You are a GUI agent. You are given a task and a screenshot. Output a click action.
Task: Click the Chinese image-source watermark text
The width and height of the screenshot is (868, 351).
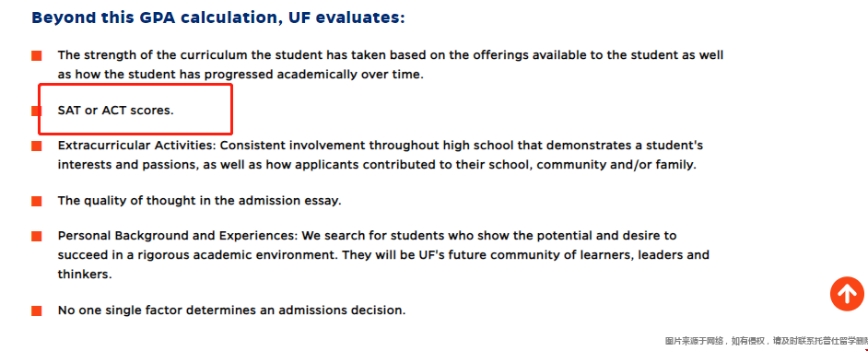[x=766, y=341]
